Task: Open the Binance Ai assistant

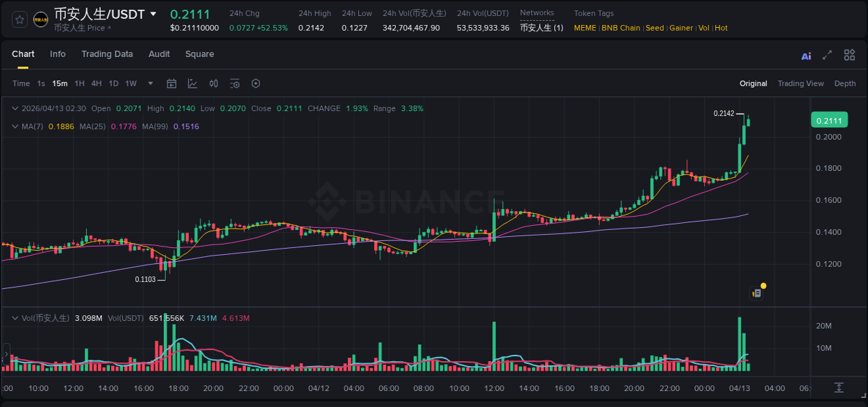Action: [806, 56]
